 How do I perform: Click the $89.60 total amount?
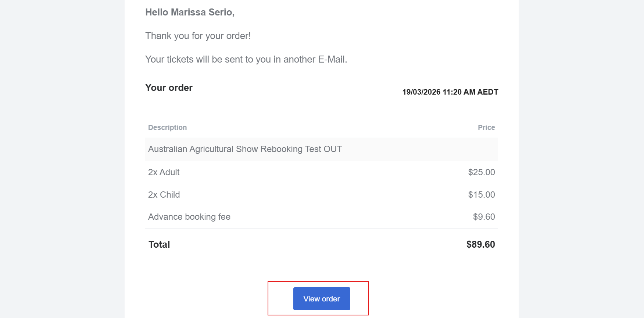(x=480, y=244)
